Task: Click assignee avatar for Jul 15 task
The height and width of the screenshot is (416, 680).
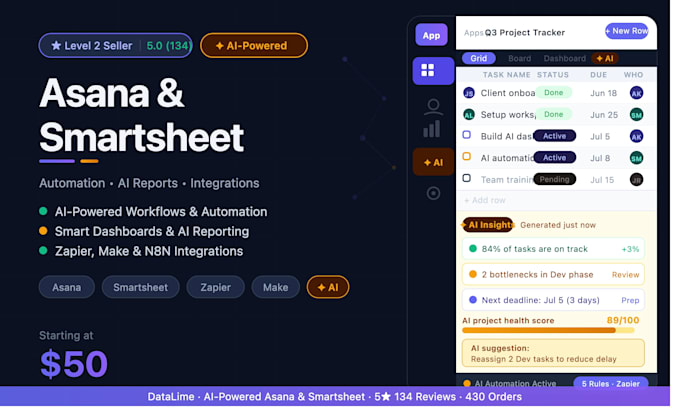Action: pyautogui.click(x=636, y=179)
